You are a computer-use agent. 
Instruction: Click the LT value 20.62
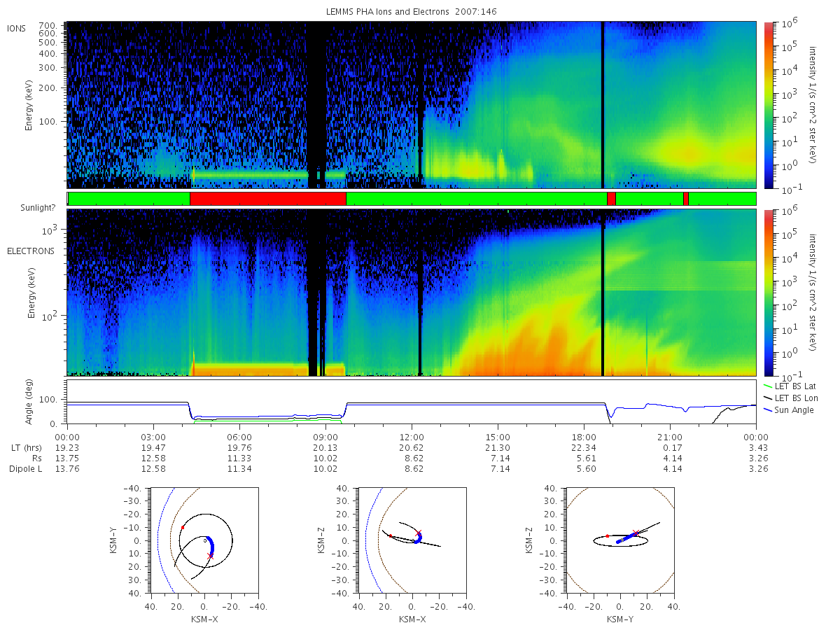412,447
